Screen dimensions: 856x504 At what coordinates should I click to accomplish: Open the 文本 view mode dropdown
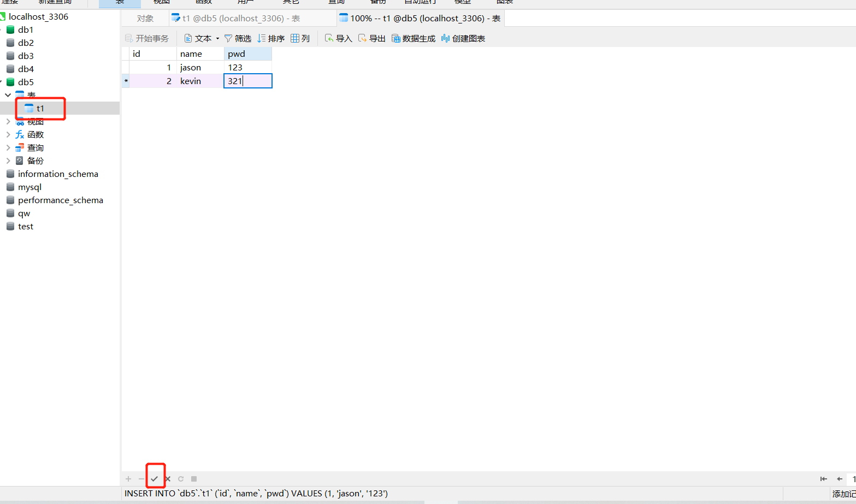coord(202,38)
